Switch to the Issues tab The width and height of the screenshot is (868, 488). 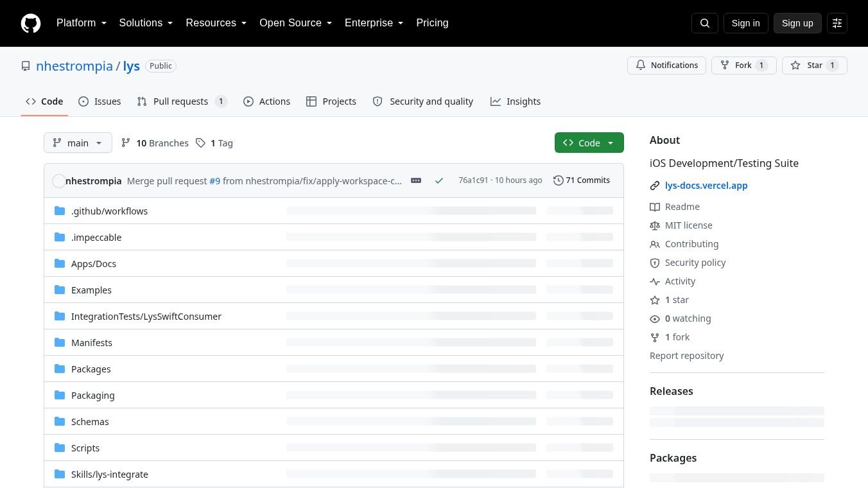[x=100, y=101]
